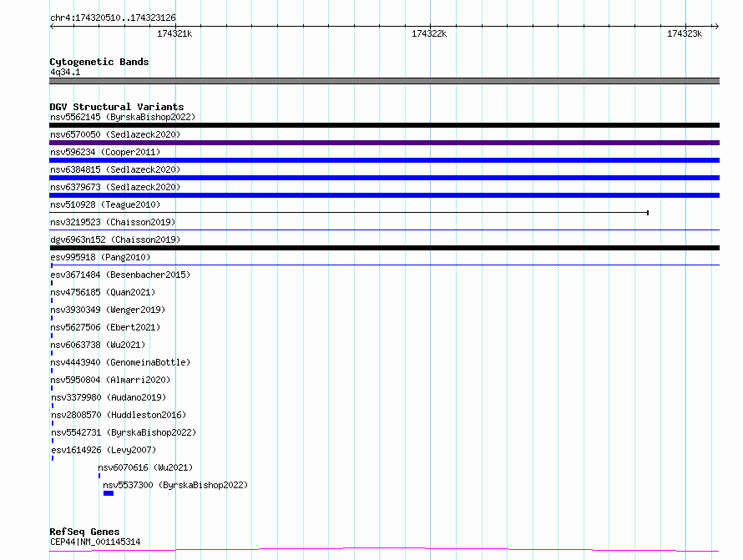
Task: Click the DGV Structural Variants track title
Action: (117, 107)
